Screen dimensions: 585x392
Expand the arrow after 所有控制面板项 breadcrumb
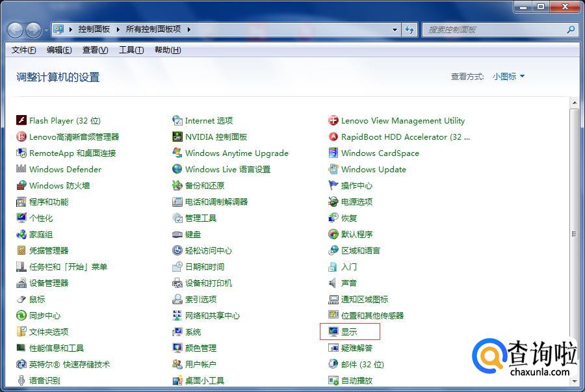pyautogui.click(x=188, y=29)
